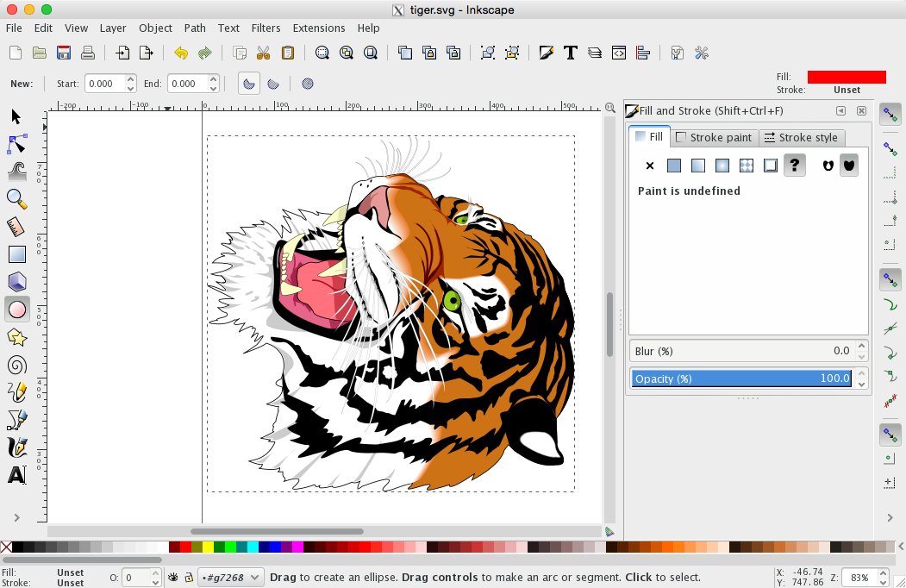Open the Filters menu
Viewport: 906px width, 588px height.
[266, 28]
